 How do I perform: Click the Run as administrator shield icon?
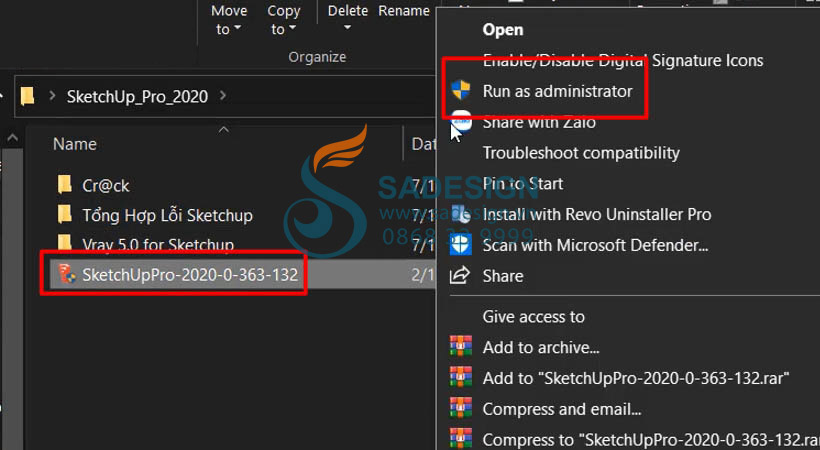(x=461, y=91)
